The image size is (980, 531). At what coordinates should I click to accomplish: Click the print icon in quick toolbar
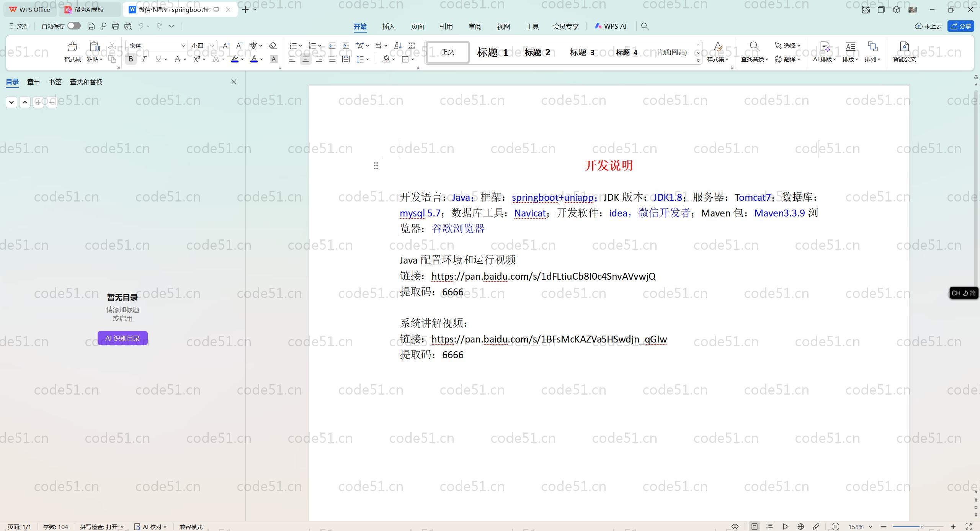[115, 26]
